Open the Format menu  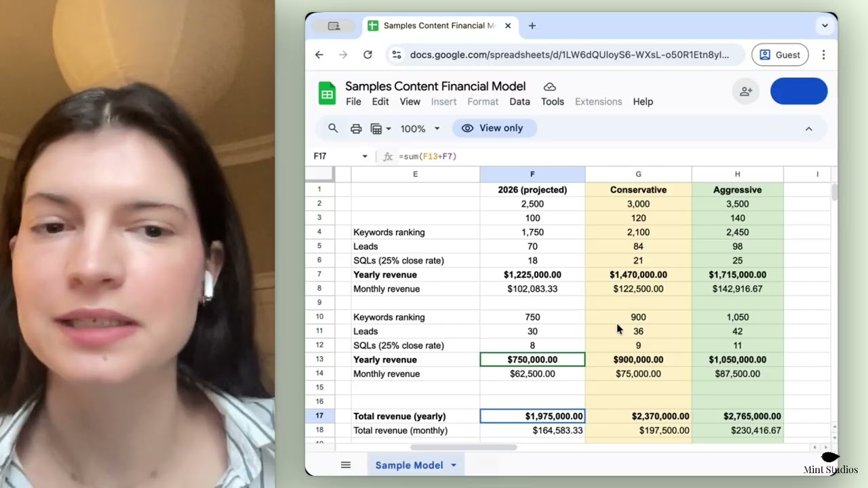point(483,102)
